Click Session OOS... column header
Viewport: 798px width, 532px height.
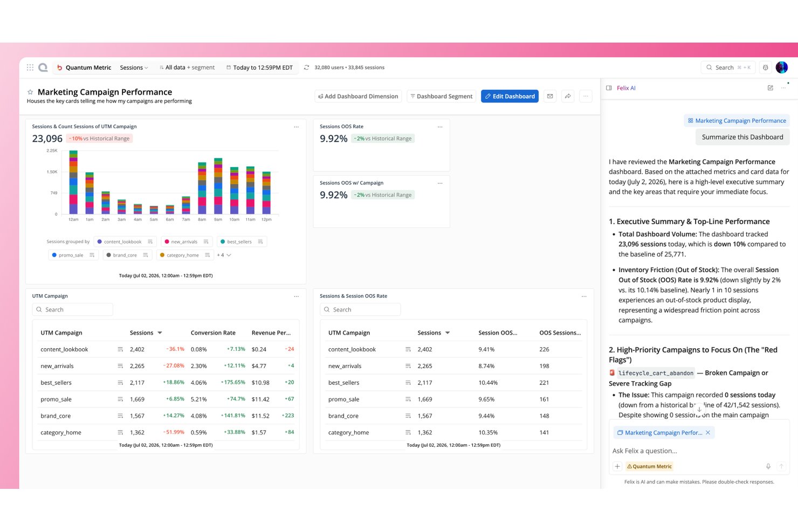498,333
